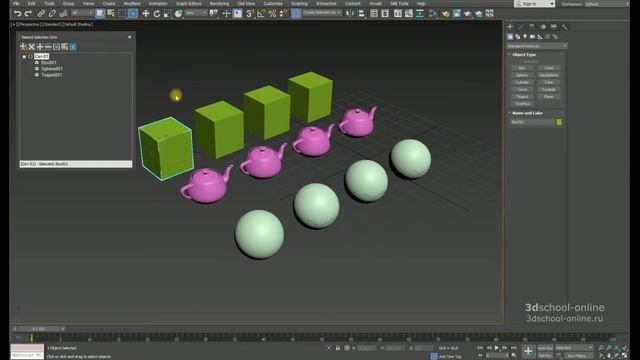Click the Box primitive button

(x=522, y=68)
